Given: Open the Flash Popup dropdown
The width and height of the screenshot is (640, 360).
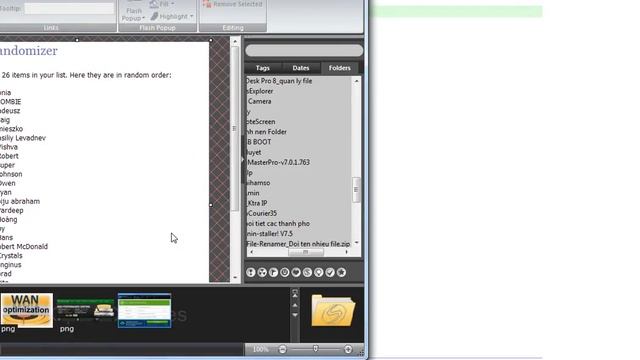Looking at the screenshot, I should point(134,14).
